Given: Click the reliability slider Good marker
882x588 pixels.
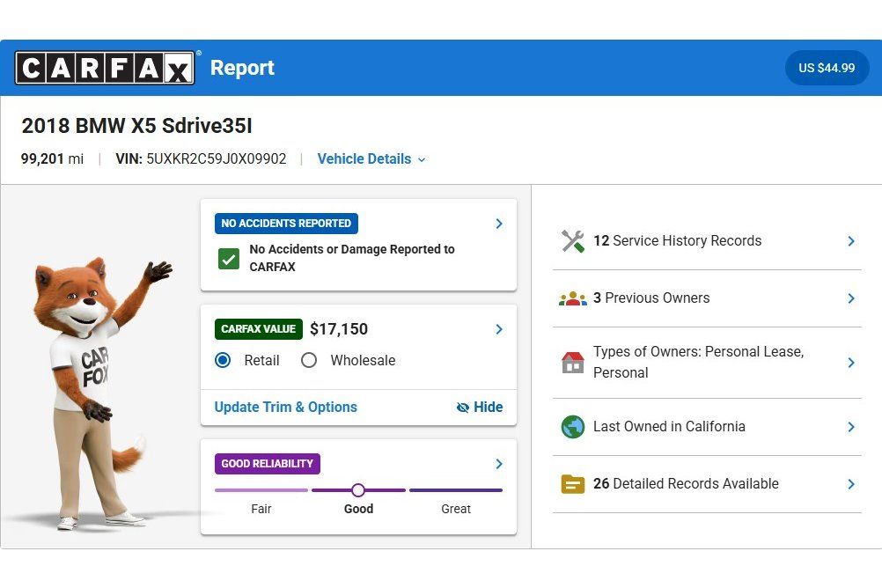Looking at the screenshot, I should click(x=358, y=490).
